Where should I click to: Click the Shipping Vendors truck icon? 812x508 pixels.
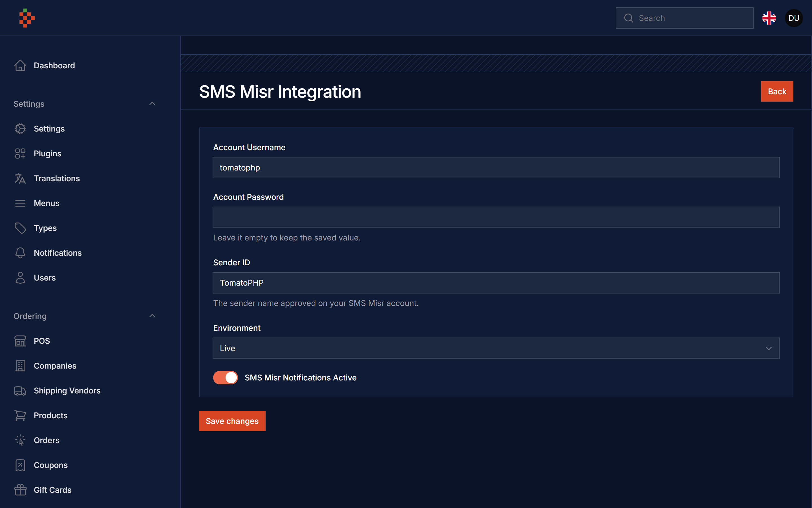point(20,391)
